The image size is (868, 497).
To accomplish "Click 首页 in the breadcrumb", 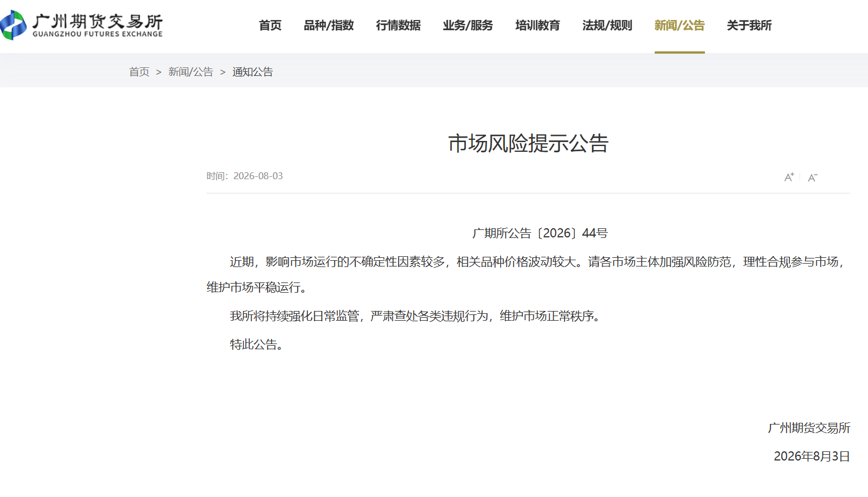I will coord(139,72).
